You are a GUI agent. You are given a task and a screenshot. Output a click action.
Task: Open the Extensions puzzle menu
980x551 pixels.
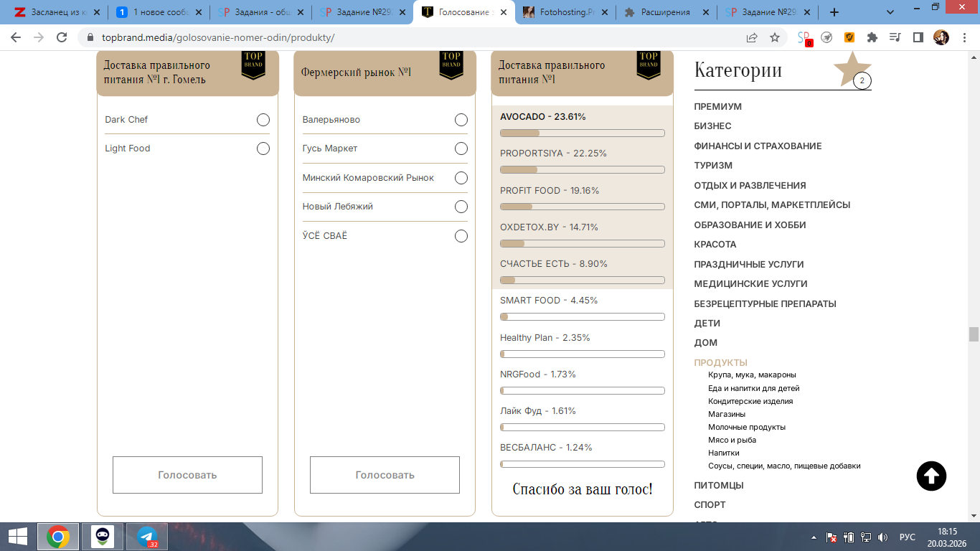coord(872,38)
